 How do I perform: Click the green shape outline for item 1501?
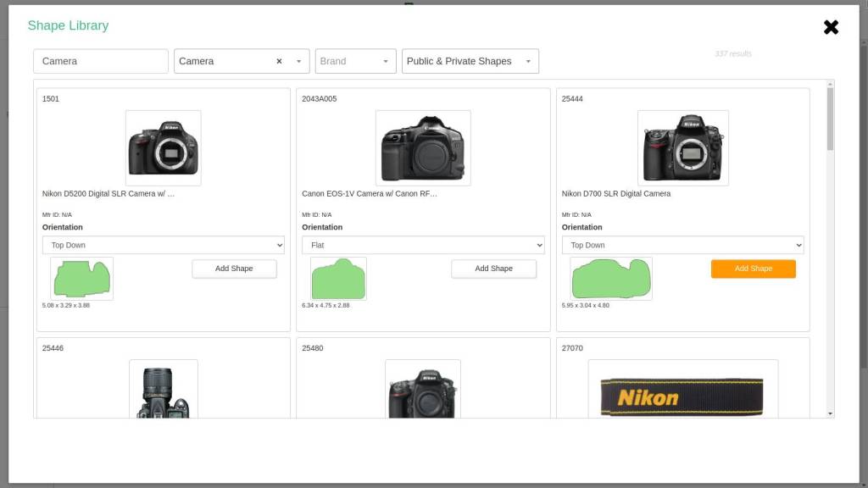[82, 279]
